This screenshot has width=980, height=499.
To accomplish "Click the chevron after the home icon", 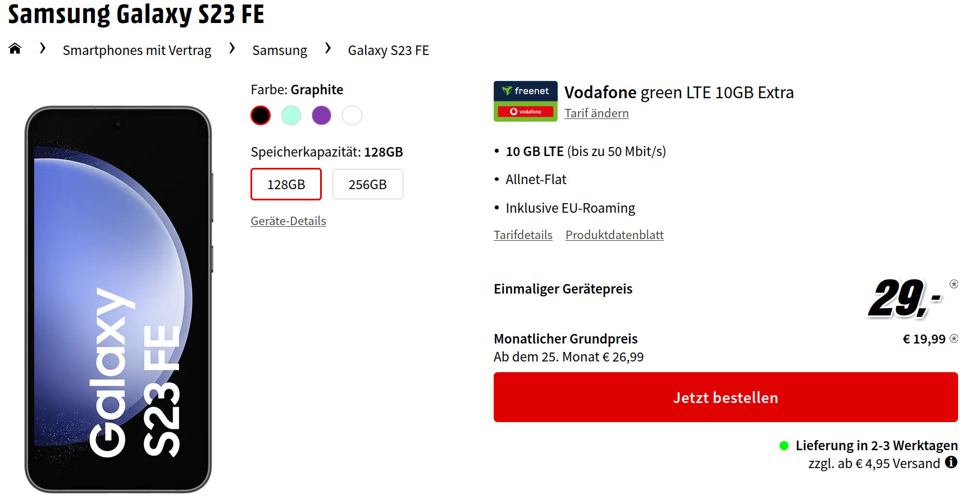I will [43, 49].
